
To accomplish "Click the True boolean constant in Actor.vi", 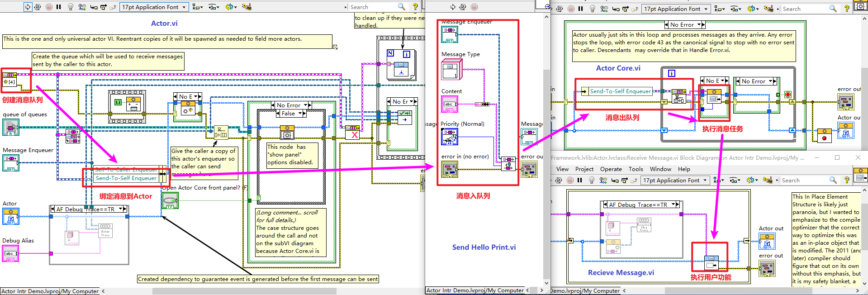I will [118, 102].
